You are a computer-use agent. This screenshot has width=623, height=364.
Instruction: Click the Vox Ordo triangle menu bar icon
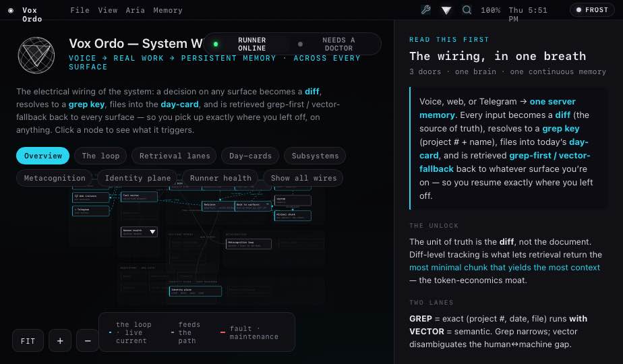click(446, 10)
